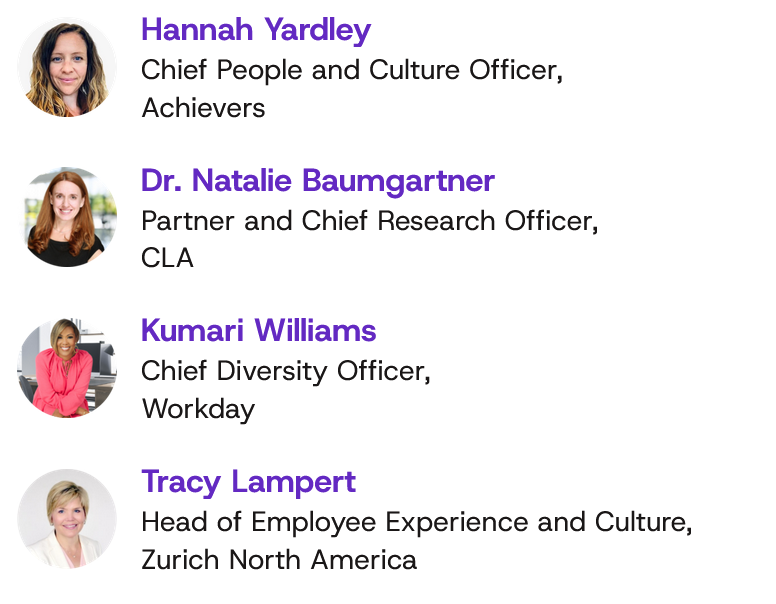776x604 pixels.
Task: Select Kumari Williams' profile photo
Action: tap(67, 368)
